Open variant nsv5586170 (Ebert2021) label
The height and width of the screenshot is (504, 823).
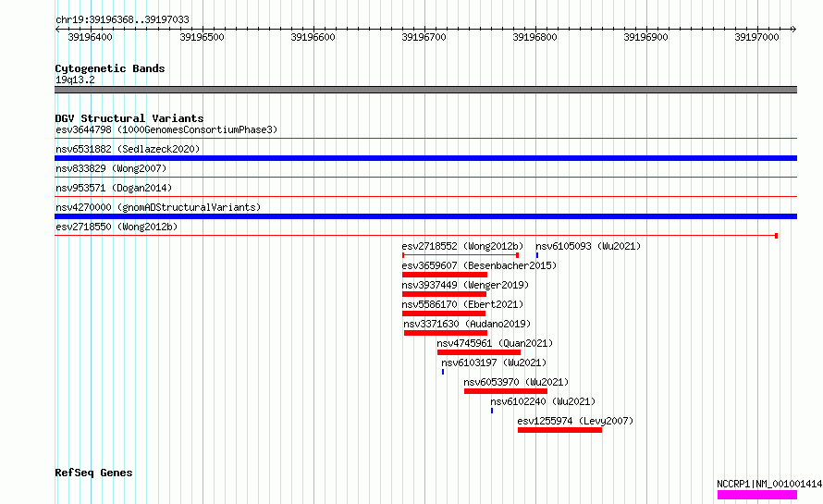[x=462, y=304]
